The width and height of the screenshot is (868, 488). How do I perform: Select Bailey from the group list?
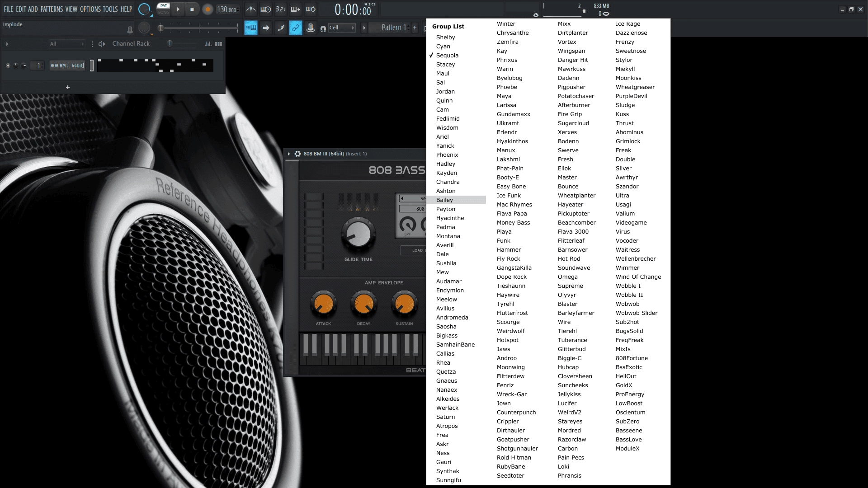(457, 200)
